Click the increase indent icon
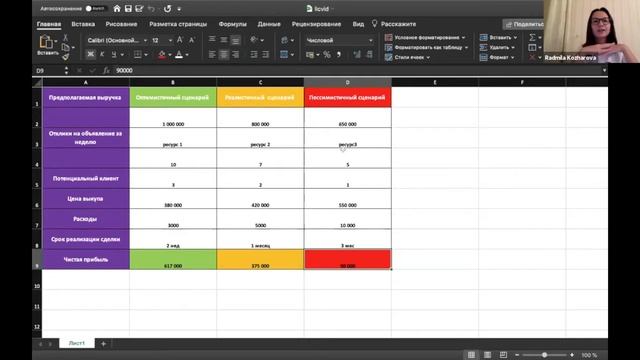The width and height of the screenshot is (640, 360). [x=266, y=54]
